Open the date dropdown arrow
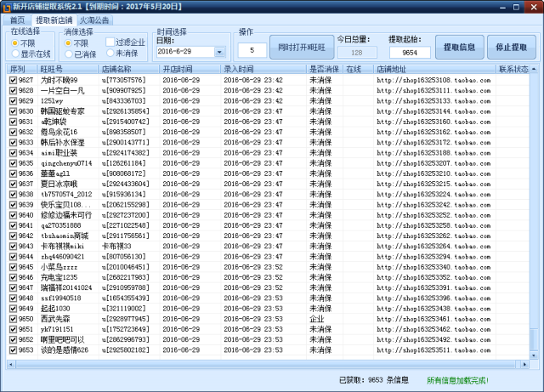Screen dimensions: 544x392 [219, 52]
